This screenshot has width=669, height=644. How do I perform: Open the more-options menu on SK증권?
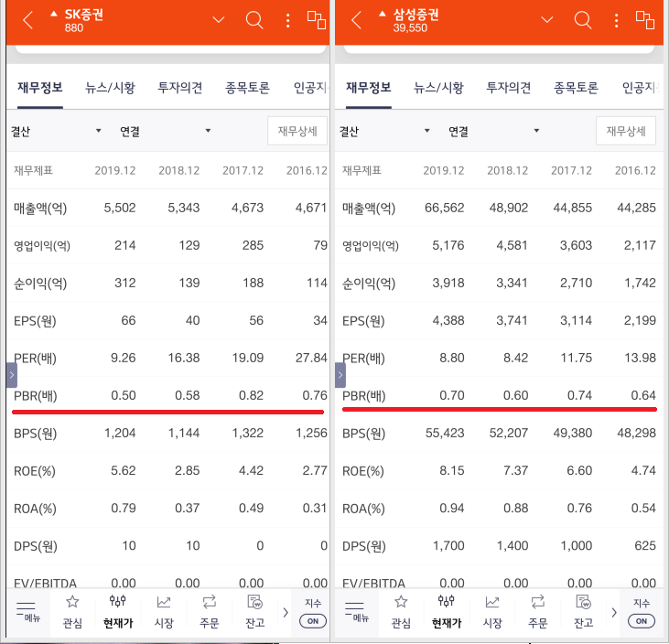[x=288, y=20]
